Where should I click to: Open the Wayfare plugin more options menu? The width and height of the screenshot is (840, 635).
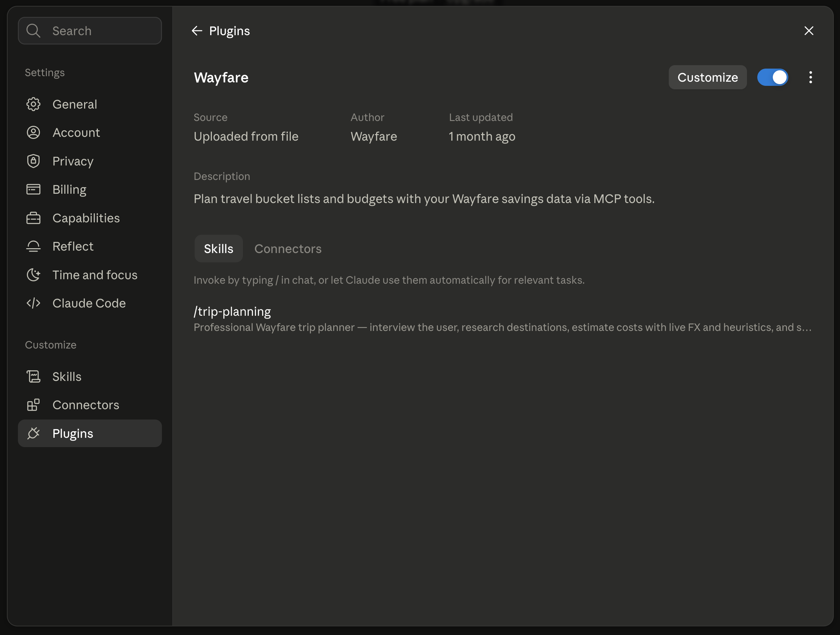810,78
